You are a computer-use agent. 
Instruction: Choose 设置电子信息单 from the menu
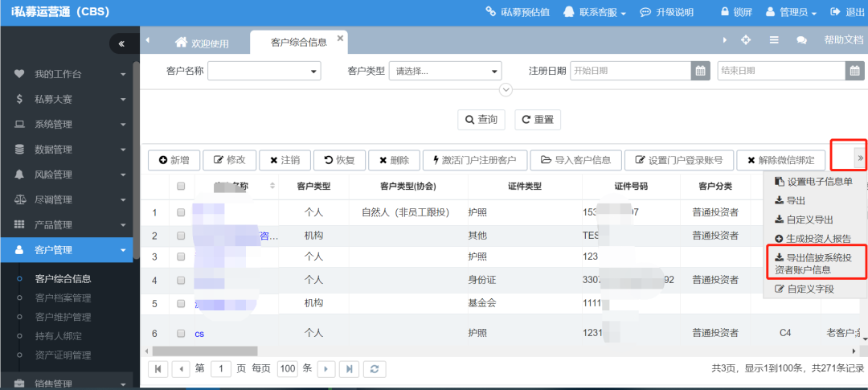tap(813, 181)
